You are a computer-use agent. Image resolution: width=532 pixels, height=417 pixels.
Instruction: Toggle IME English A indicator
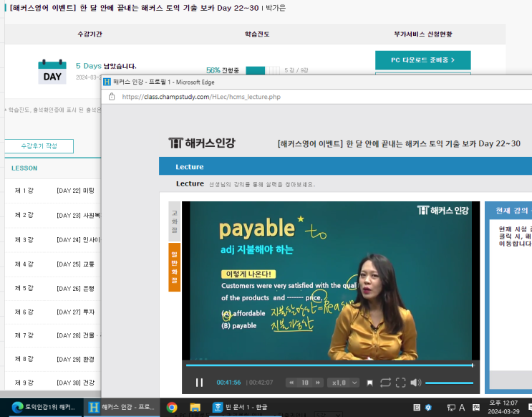click(x=462, y=408)
